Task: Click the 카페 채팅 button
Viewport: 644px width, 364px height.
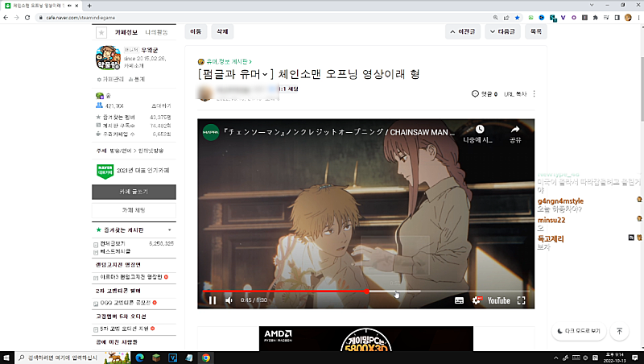Action: click(x=134, y=210)
